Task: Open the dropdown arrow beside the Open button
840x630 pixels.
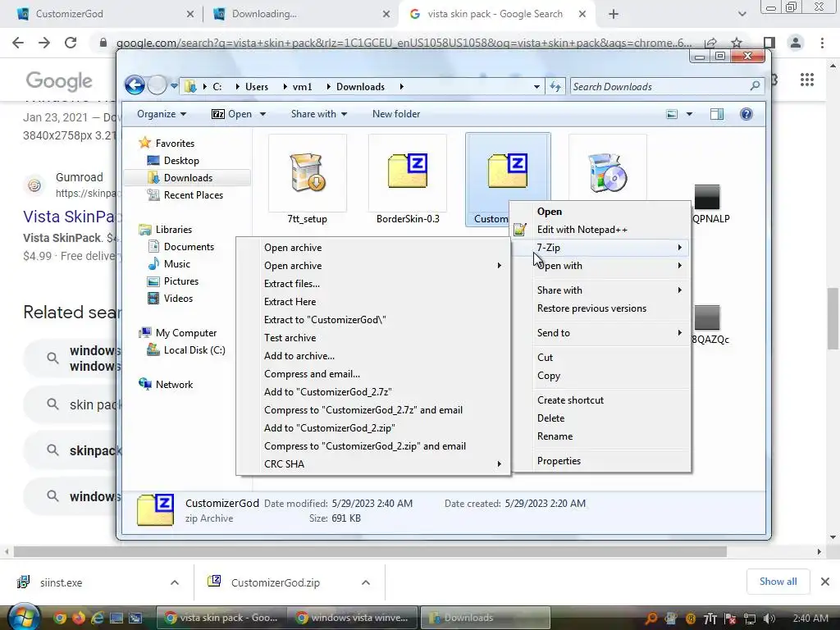Action: point(263,114)
